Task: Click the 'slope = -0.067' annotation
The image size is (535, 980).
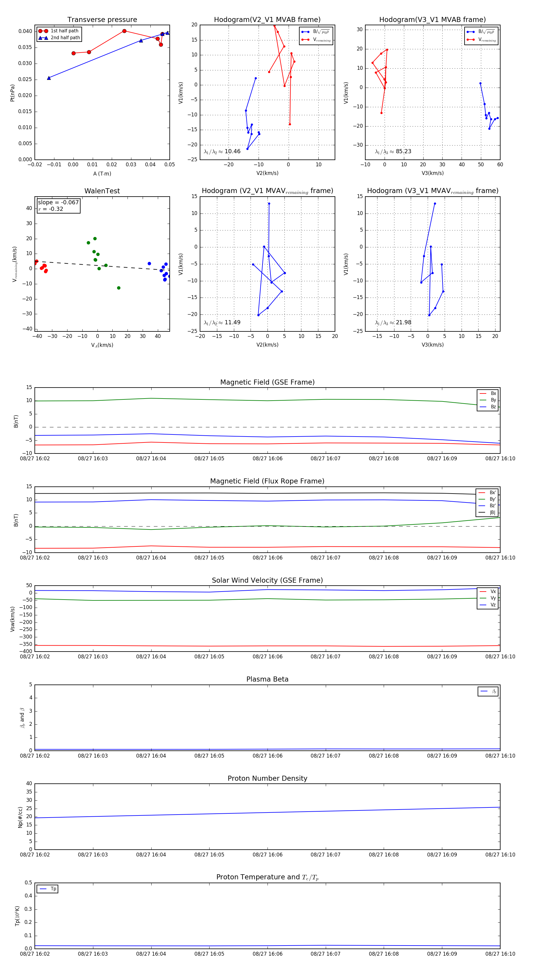Action: pos(58,203)
